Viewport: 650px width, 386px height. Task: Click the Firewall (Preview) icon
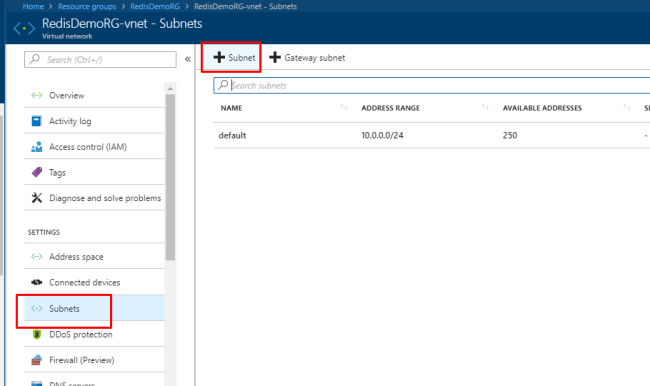[x=36, y=360]
